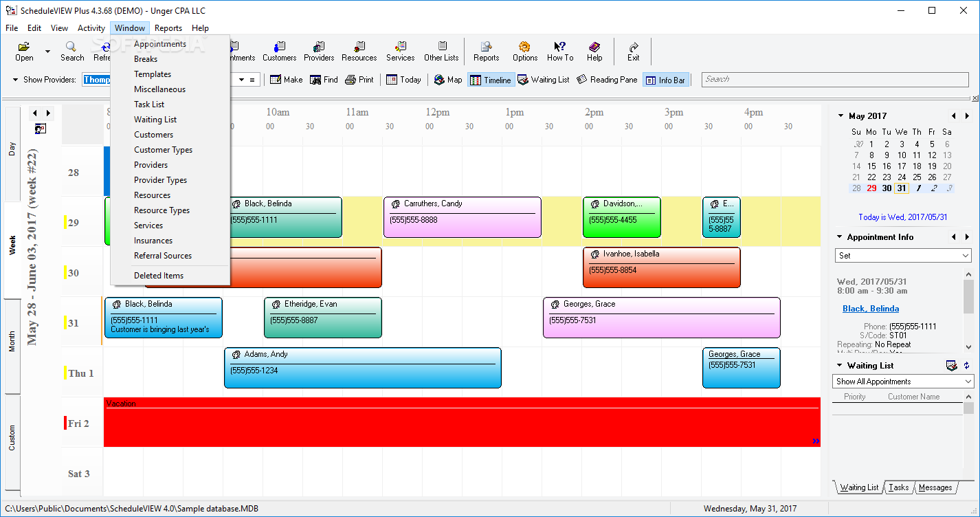Click the red marker beside Fri 2
The image size is (980, 517).
[65, 423]
